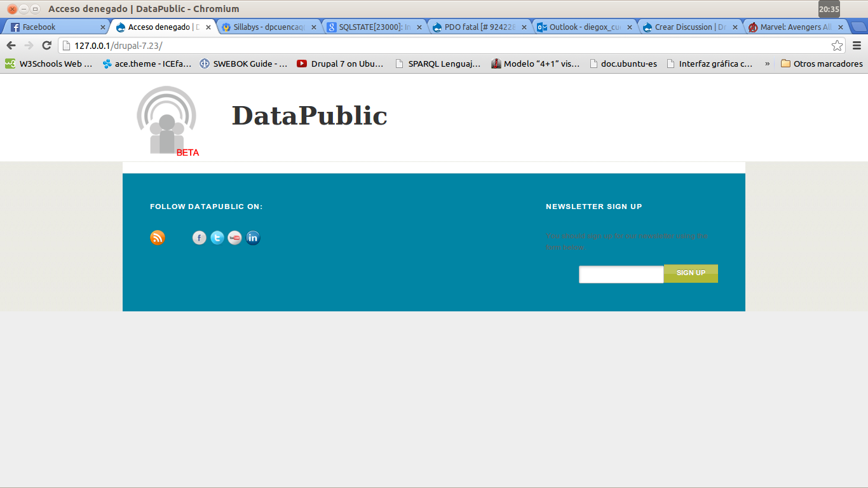The image size is (868, 488).
Task: Switch to the PDO fatal tab
Action: tap(478, 27)
